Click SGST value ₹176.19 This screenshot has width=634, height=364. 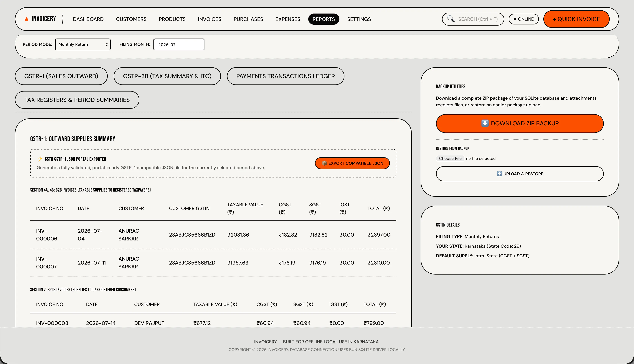pos(318,263)
